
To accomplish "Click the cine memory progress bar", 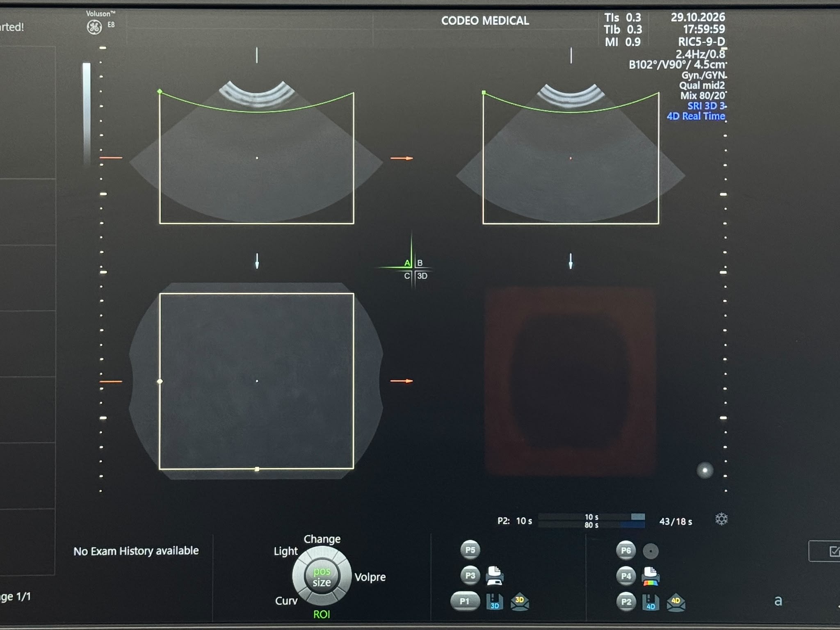I will 591,521.
